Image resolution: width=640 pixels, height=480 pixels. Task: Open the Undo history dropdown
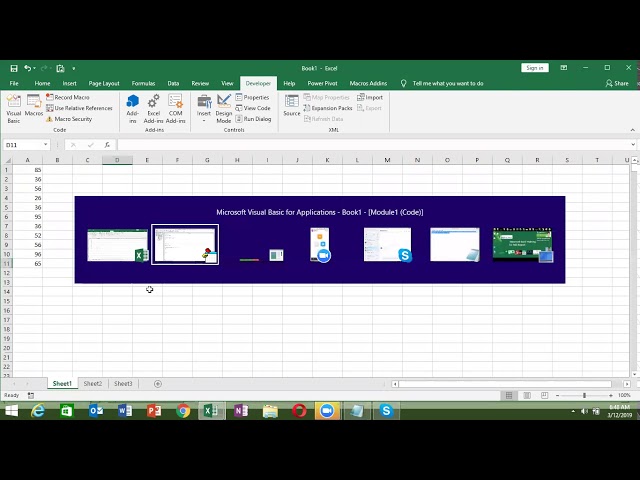(35, 68)
